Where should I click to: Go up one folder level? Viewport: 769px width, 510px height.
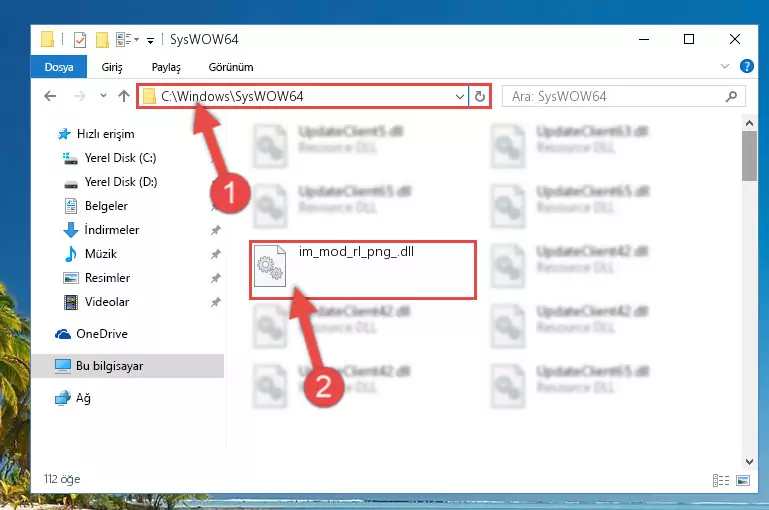pos(124,96)
